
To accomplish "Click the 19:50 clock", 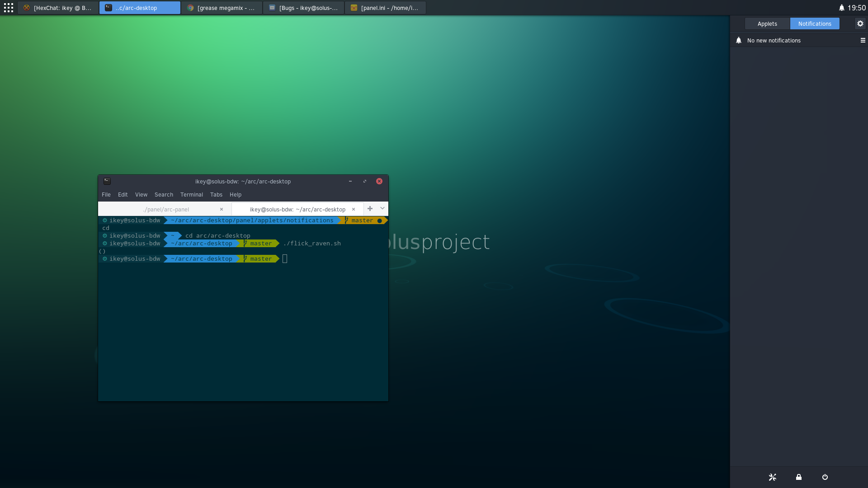I will [x=857, y=8].
